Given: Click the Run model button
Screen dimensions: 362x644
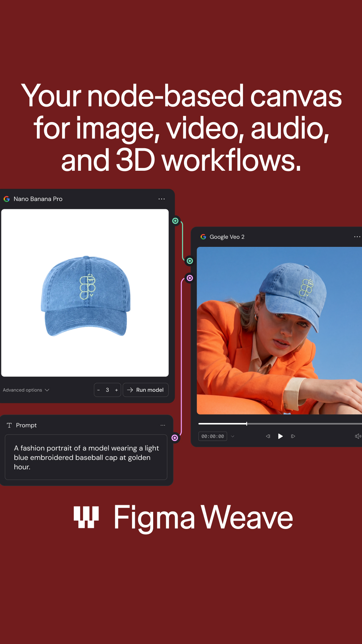Looking at the screenshot, I should (x=145, y=390).
